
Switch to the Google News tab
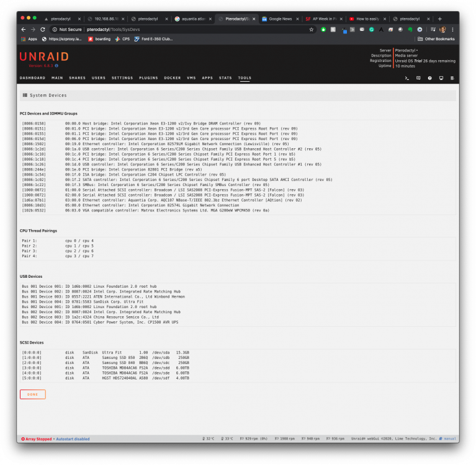[x=280, y=19]
